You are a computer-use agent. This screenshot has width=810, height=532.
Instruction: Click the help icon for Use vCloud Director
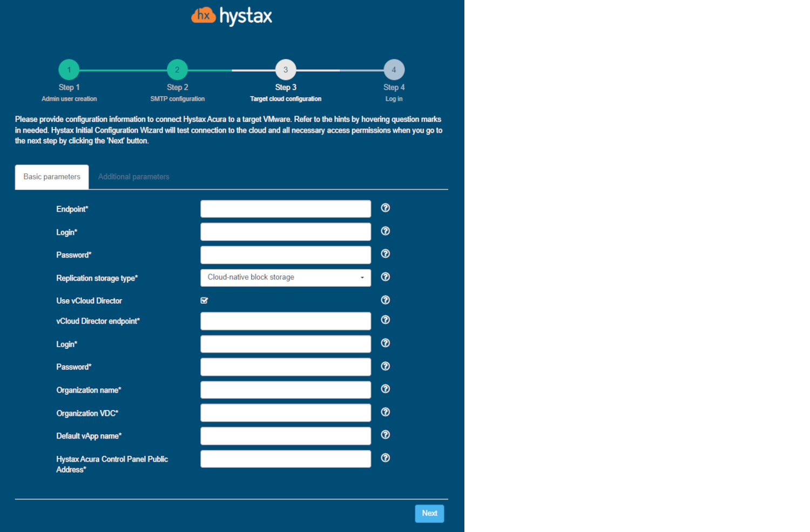[x=385, y=300]
